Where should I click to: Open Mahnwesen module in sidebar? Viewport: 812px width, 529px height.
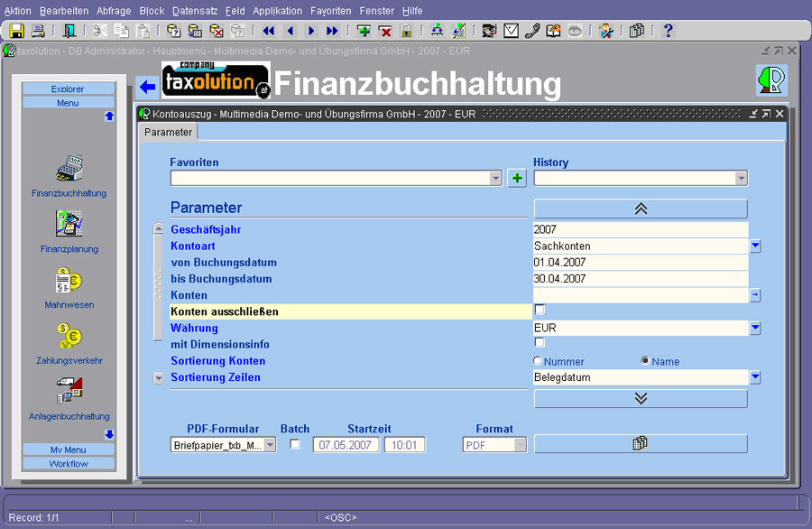pyautogui.click(x=69, y=288)
